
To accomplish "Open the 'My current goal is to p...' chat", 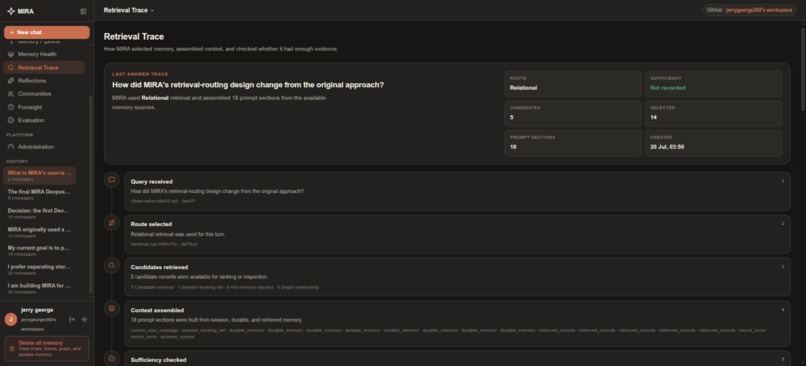I will [x=40, y=250].
